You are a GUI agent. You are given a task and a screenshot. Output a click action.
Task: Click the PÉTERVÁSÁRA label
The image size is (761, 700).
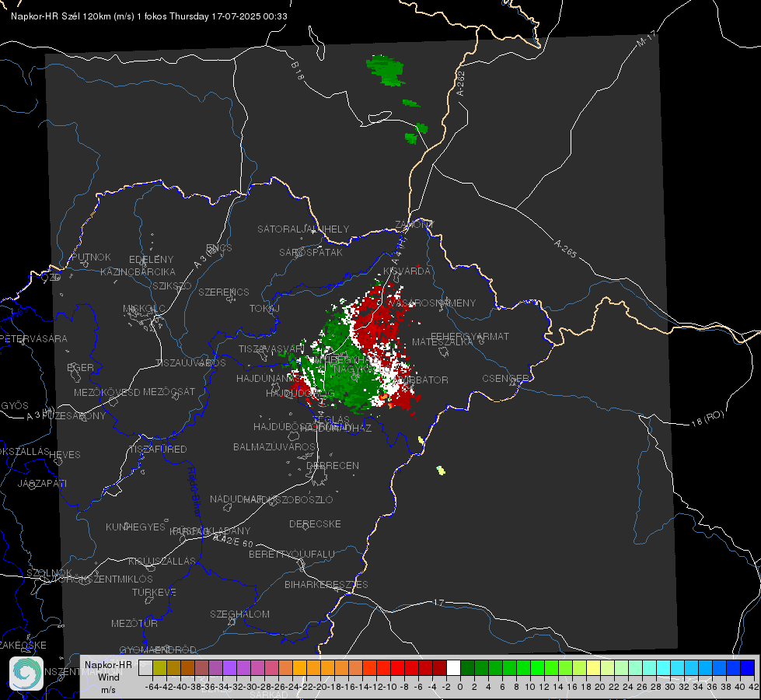tap(34, 338)
